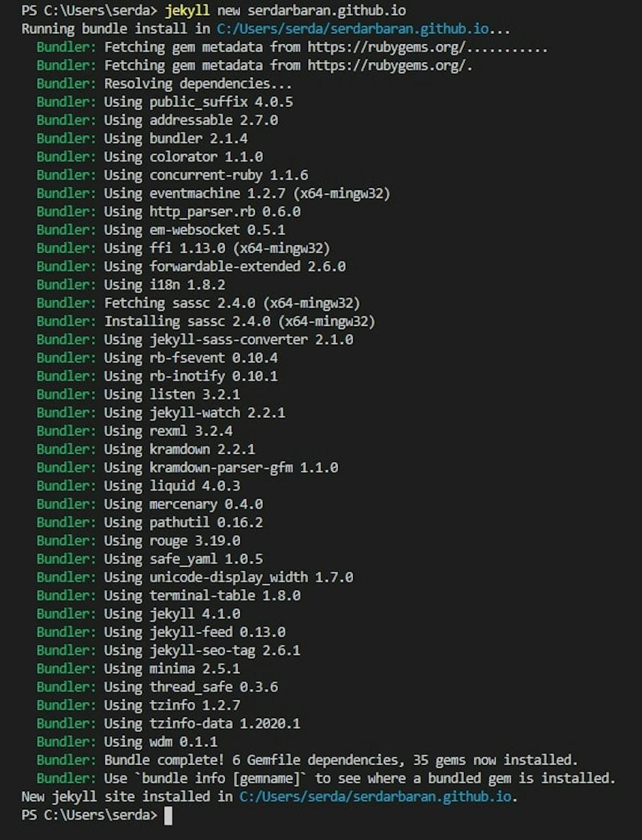Click the first 'PS C:\Users\serda>' prompt
Screen dimensions: 642x840
pyautogui.click(x=89, y=10)
